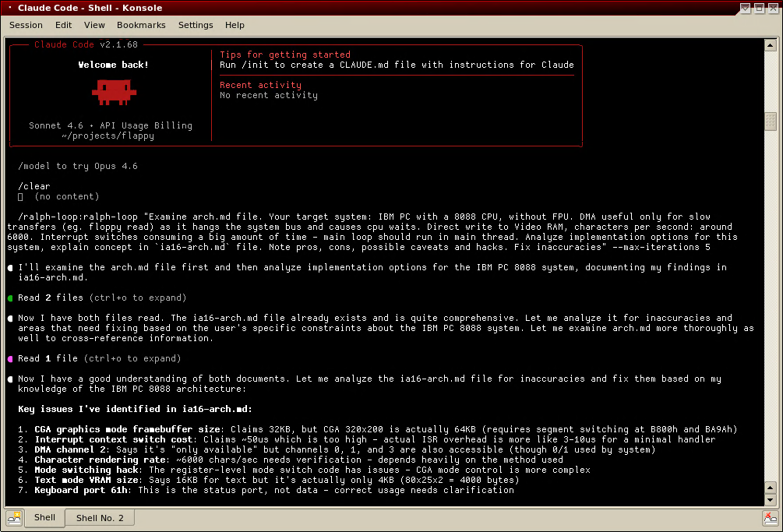
Task: Click the '/ralph-loop:ralph-loop' command text
Action: [x=78, y=217]
